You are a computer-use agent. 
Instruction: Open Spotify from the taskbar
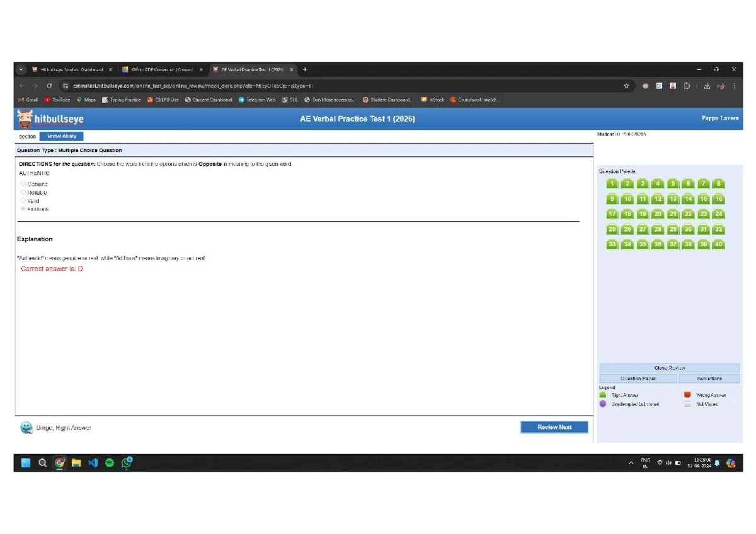pyautogui.click(x=110, y=463)
